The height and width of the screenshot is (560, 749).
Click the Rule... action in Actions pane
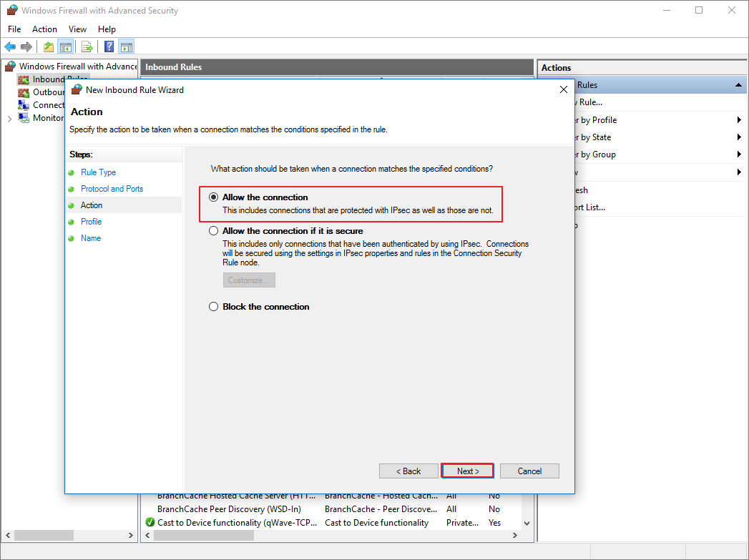click(x=590, y=102)
